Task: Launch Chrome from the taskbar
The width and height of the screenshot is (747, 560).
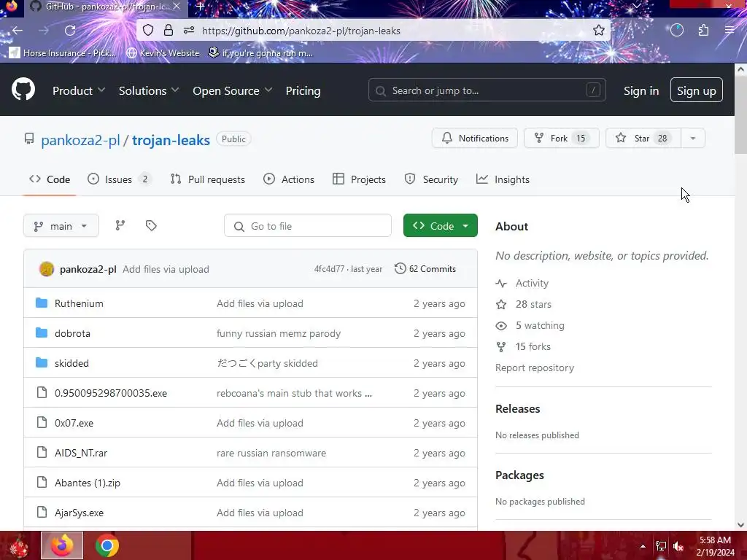Action: [107, 545]
